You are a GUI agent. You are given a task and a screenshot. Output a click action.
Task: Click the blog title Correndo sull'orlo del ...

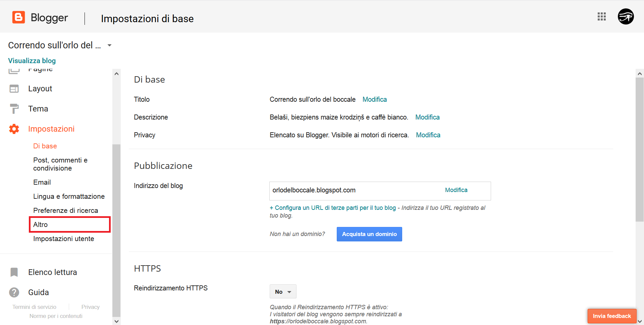pyautogui.click(x=54, y=45)
